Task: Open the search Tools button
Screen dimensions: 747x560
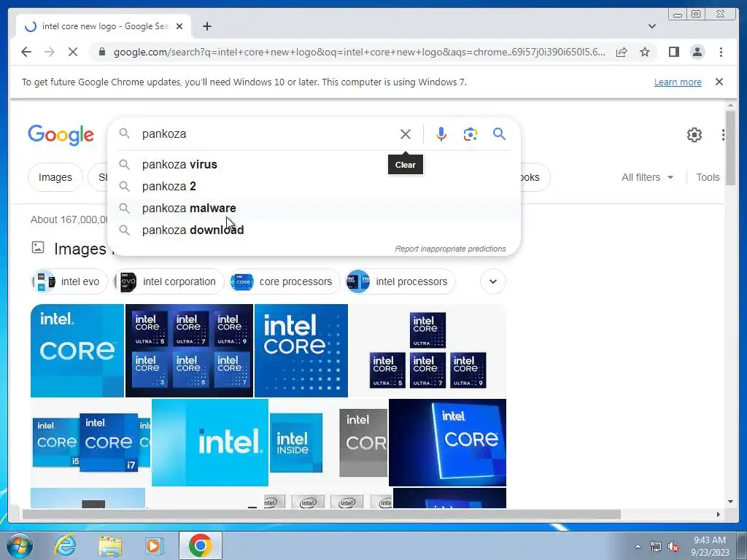Action: (x=708, y=177)
